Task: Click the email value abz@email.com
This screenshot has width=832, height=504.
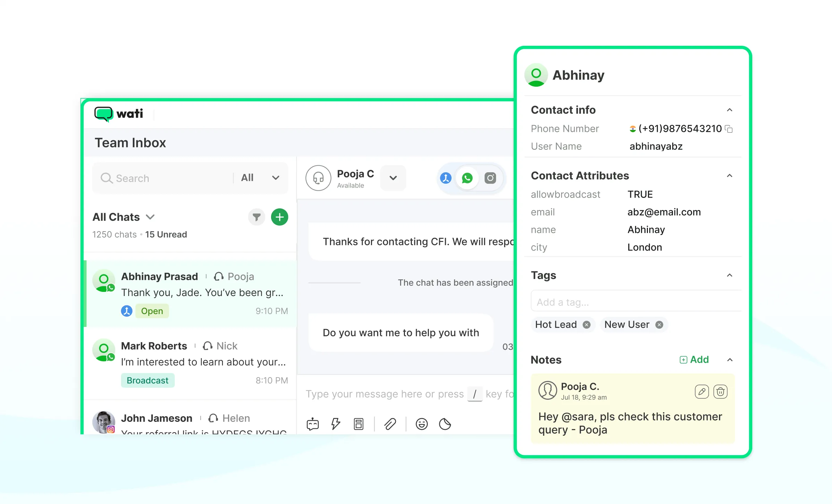Action: (664, 212)
